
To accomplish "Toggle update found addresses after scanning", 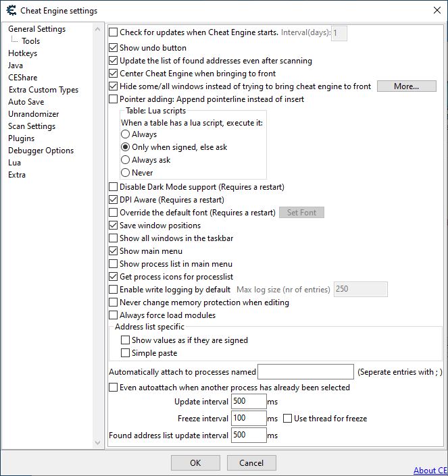I will coord(113,60).
